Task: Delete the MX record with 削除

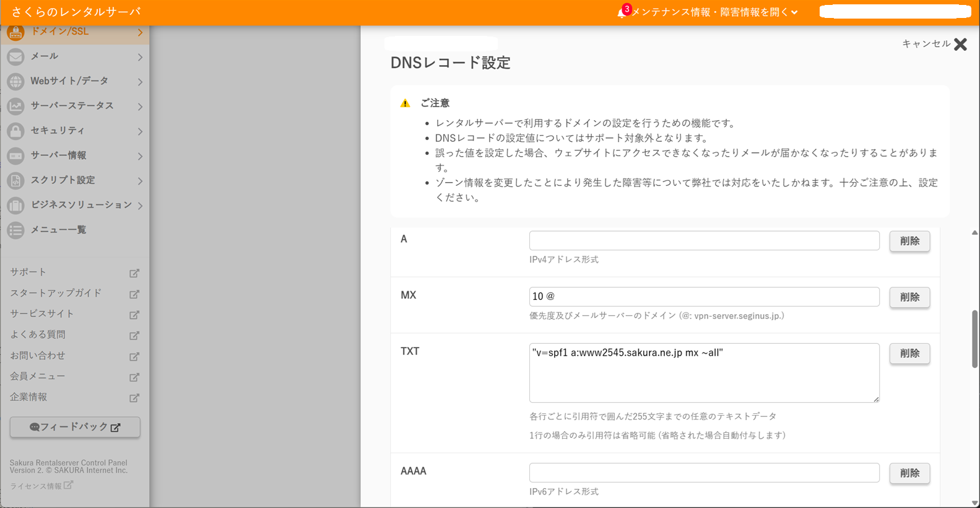Action: point(909,297)
